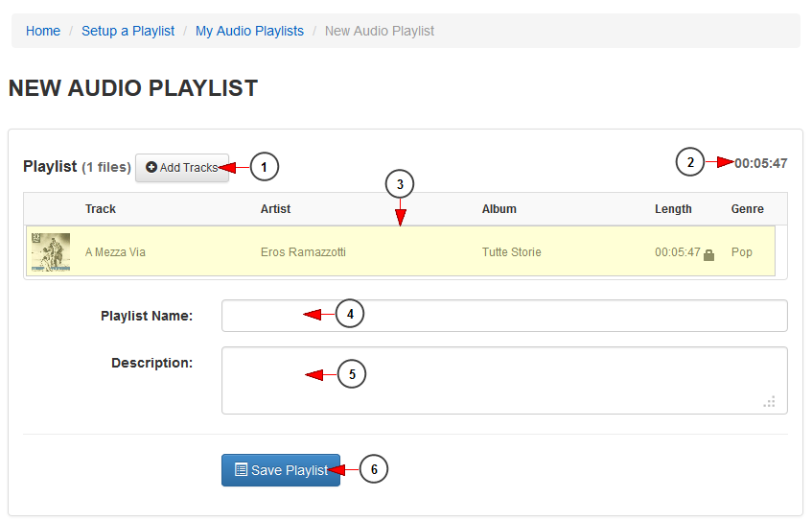
Task: Open the My Audio Playlists breadcrumb
Action: click(249, 31)
